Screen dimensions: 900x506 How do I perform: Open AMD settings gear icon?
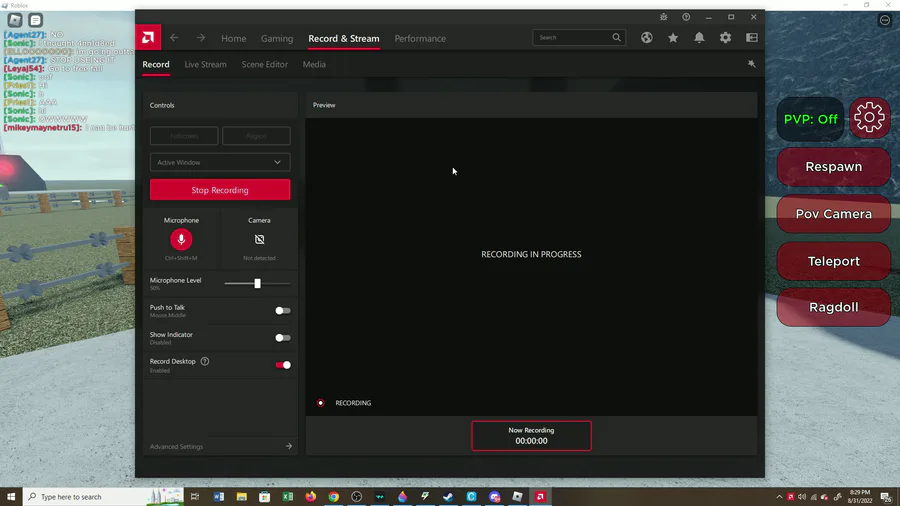(726, 38)
